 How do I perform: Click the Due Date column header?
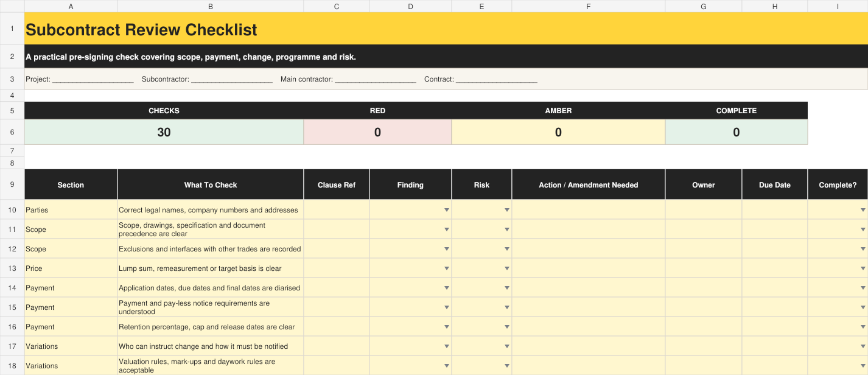[775, 184]
